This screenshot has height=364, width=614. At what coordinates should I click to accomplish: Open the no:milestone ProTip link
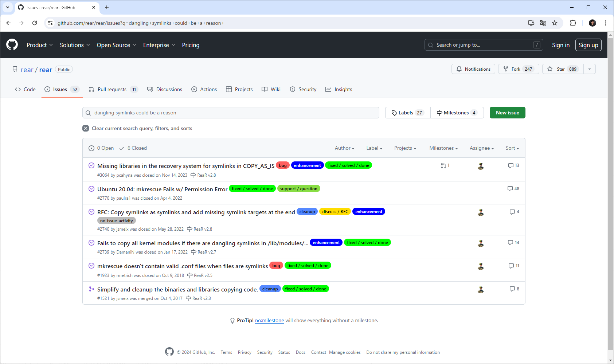point(269,321)
